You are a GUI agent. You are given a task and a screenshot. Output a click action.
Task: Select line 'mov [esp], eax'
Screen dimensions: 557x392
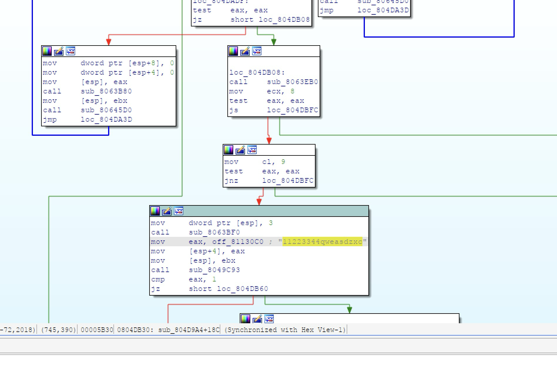pyautogui.click(x=85, y=82)
